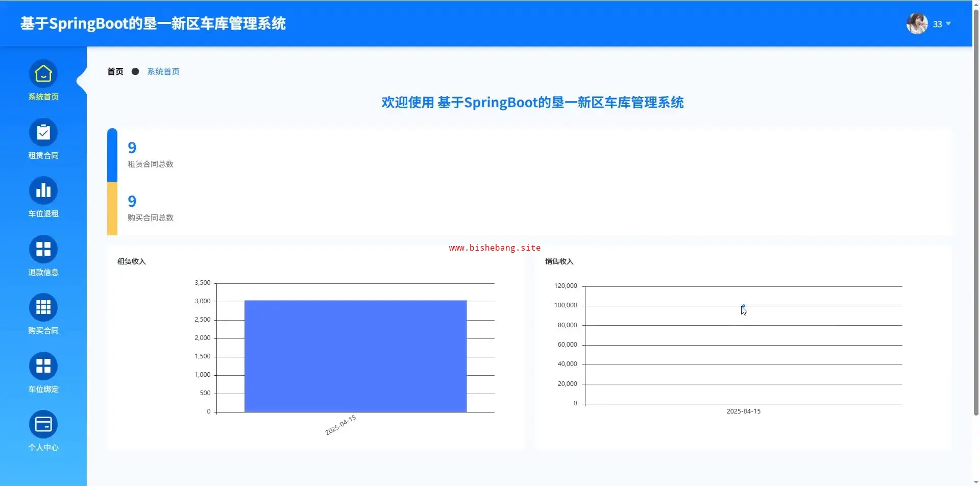Image resolution: width=980 pixels, height=486 pixels.
Task: Click the 销售收入 chart title
Action: pyautogui.click(x=559, y=261)
